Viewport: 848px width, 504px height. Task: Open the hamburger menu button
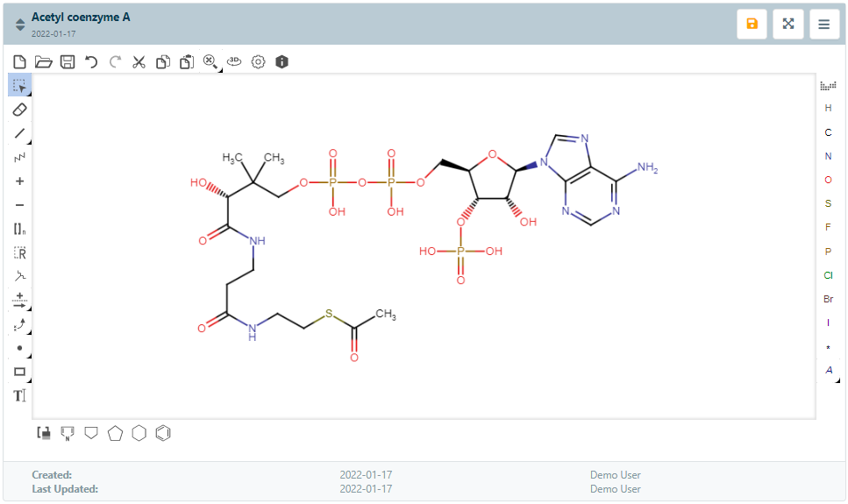823,25
